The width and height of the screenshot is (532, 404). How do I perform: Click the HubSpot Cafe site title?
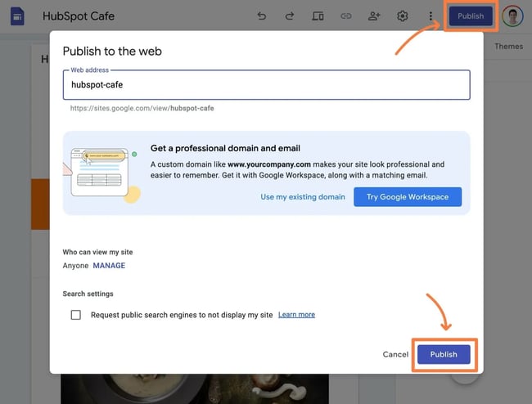coord(79,16)
